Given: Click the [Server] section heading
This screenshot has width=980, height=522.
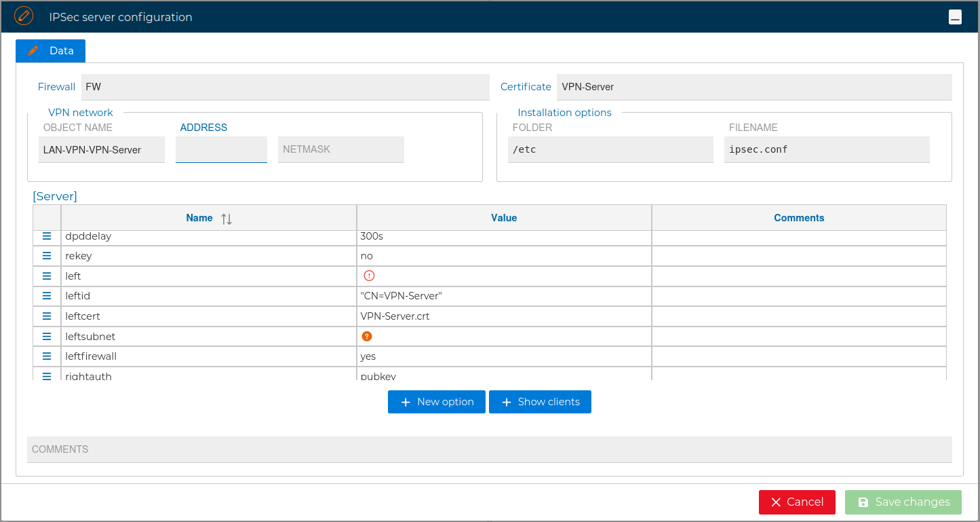Looking at the screenshot, I should (55, 196).
